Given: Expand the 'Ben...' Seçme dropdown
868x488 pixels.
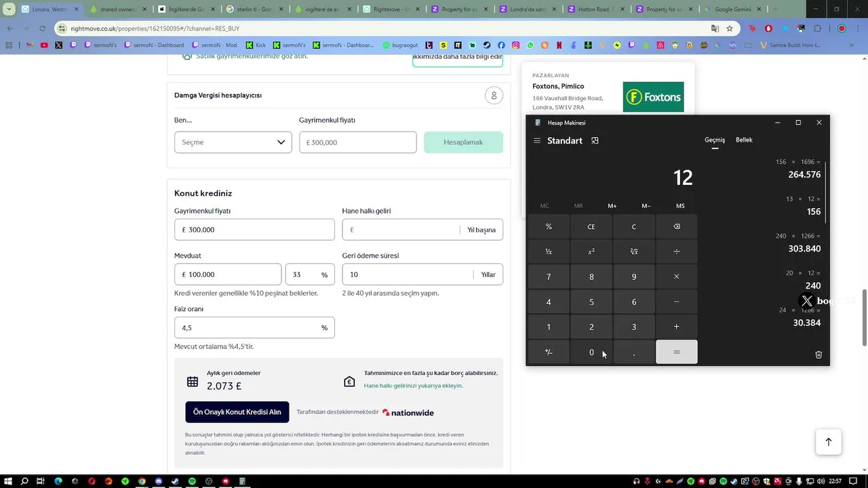Looking at the screenshot, I should (x=233, y=142).
